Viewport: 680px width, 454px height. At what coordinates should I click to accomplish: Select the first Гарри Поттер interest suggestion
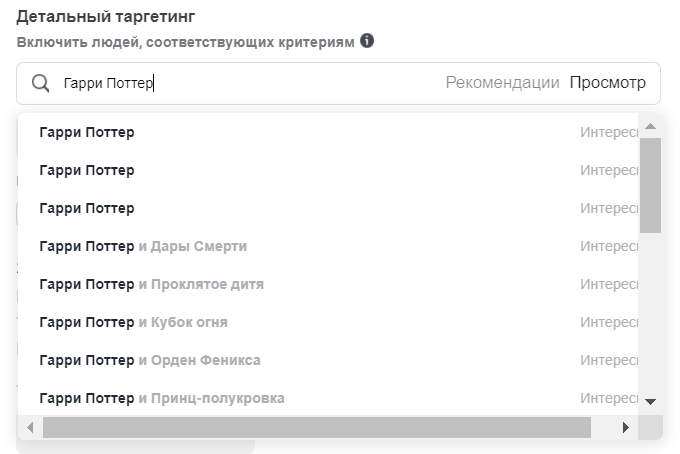[327, 132]
